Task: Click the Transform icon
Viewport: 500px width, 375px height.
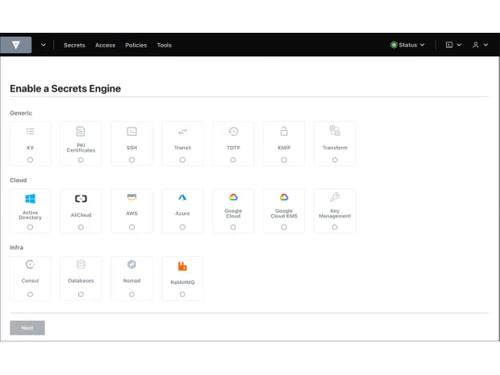Action: [335, 131]
